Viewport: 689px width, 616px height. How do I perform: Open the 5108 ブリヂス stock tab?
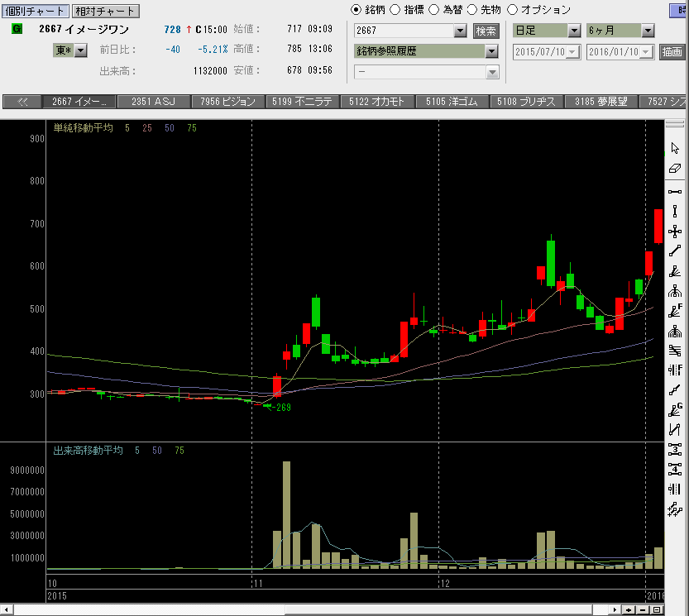pyautogui.click(x=526, y=102)
